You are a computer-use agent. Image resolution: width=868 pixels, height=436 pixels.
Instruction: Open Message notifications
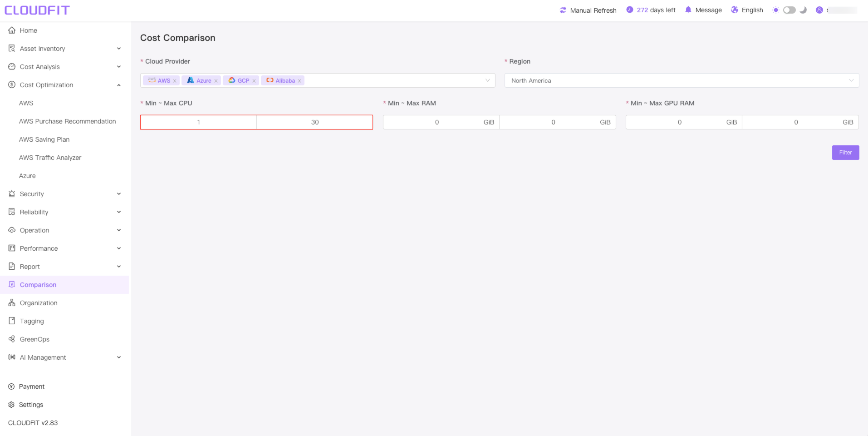[x=708, y=10]
